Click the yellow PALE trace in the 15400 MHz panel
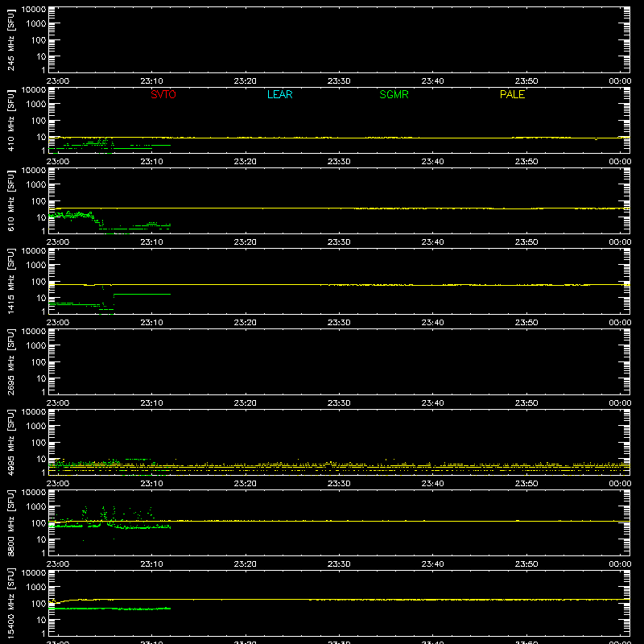Image resolution: width=644 pixels, height=644 pixels. click(339, 600)
